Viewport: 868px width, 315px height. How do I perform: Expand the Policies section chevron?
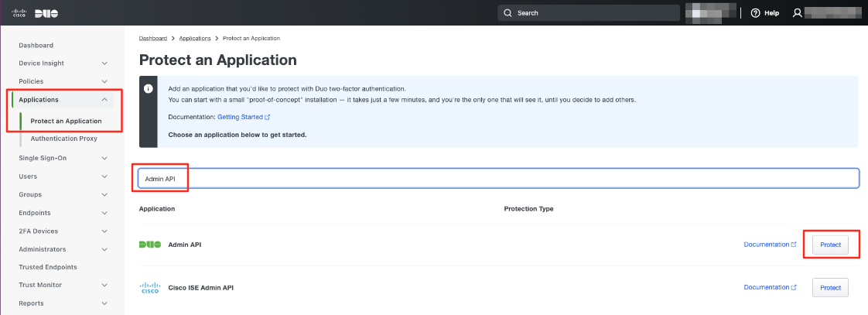[104, 81]
